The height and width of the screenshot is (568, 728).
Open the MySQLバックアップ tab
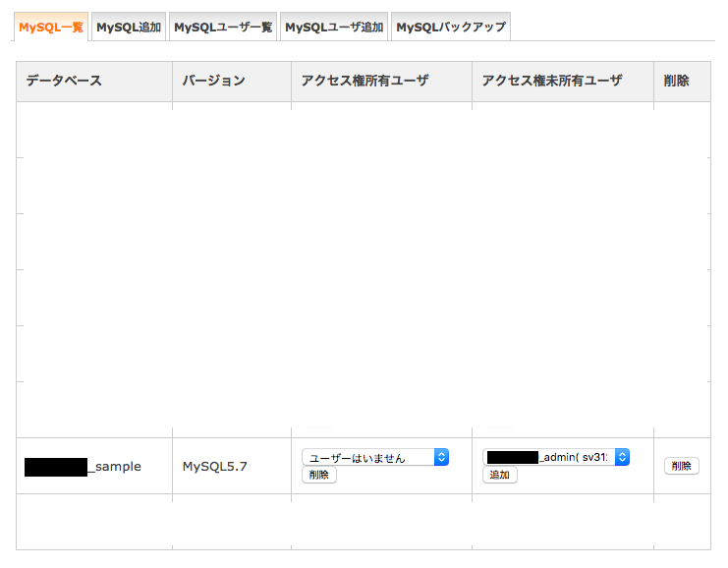(x=451, y=28)
